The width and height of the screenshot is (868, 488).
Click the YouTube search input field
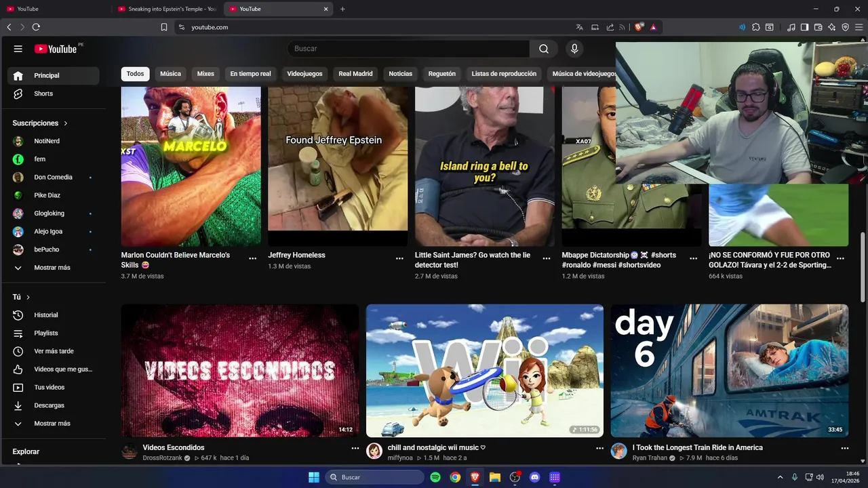click(x=408, y=49)
